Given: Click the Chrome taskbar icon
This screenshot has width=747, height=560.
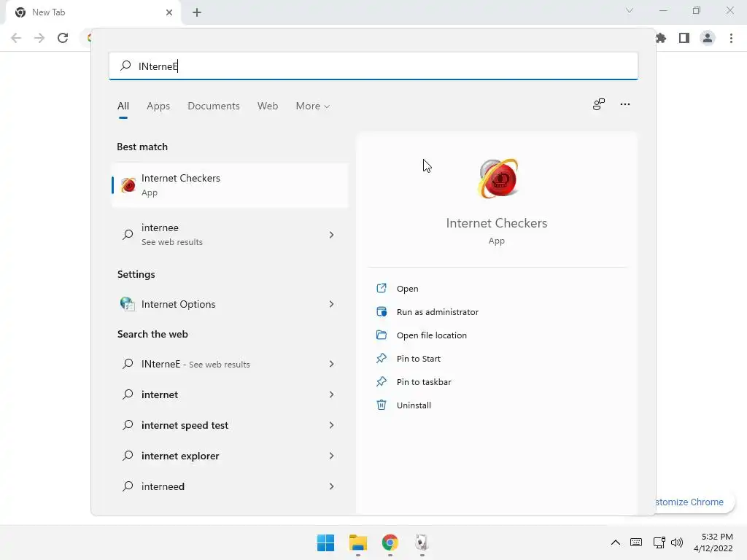Looking at the screenshot, I should click(390, 542).
